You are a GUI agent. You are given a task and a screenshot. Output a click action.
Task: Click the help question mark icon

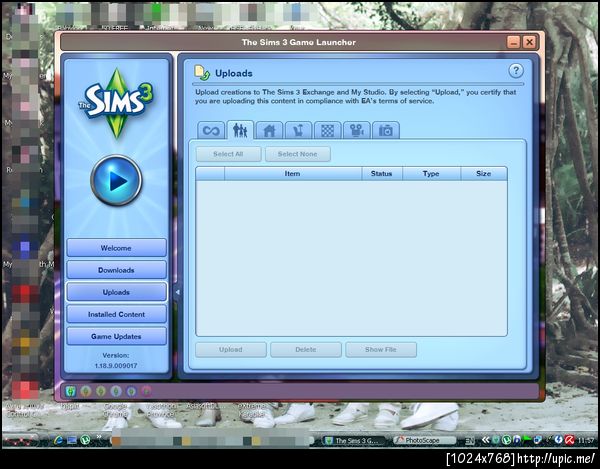516,71
